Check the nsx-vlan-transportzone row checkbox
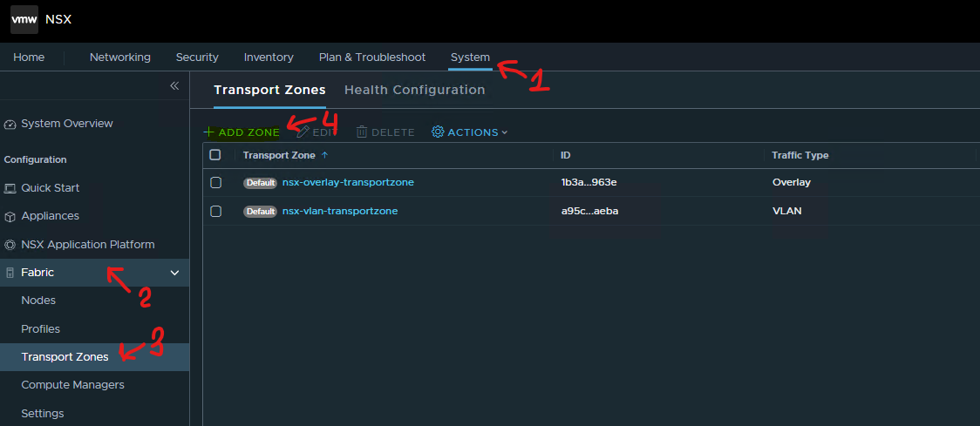 (215, 211)
